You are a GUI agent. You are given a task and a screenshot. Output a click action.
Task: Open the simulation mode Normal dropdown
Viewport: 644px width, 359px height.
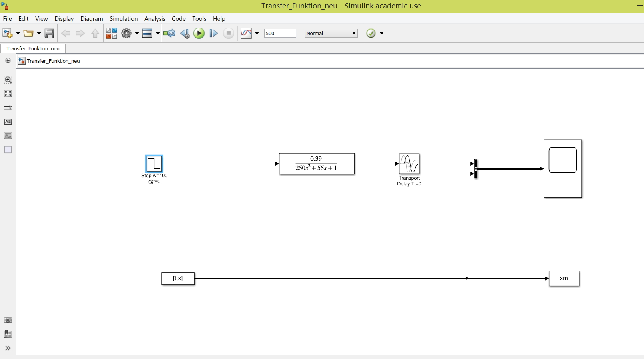point(331,34)
